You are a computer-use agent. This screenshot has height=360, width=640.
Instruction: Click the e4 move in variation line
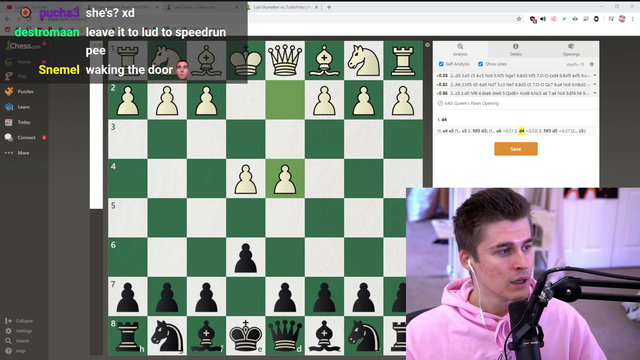point(446,131)
